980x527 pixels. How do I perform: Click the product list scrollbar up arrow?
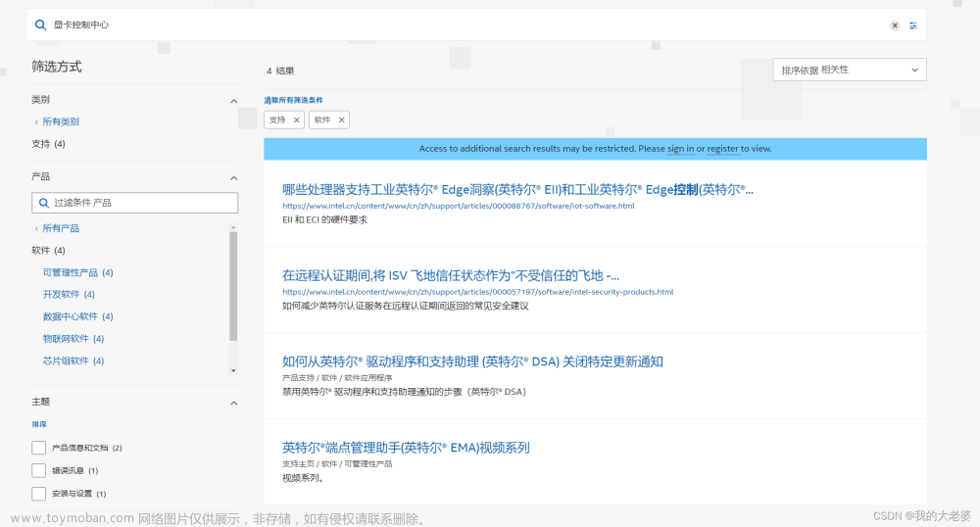234,227
